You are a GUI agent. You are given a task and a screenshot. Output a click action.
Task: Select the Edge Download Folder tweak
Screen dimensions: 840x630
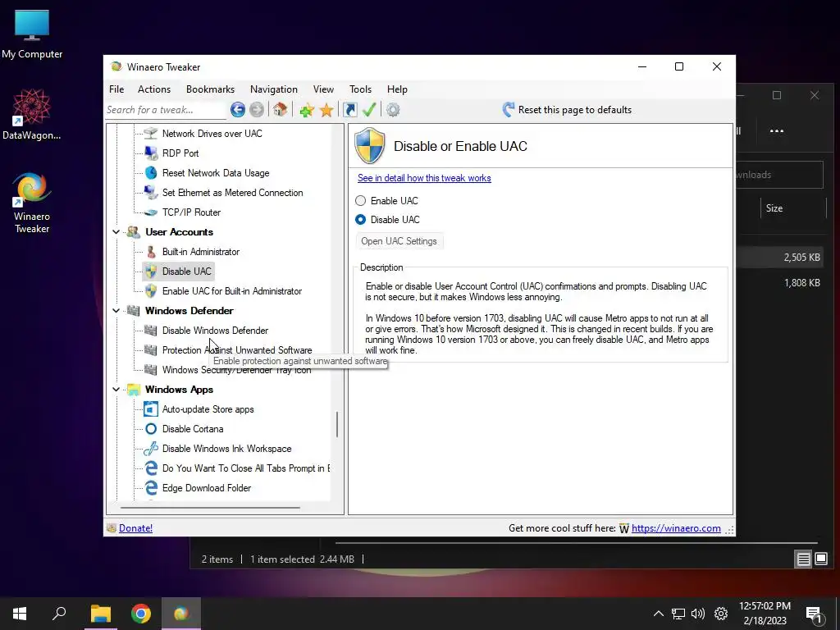click(x=207, y=488)
